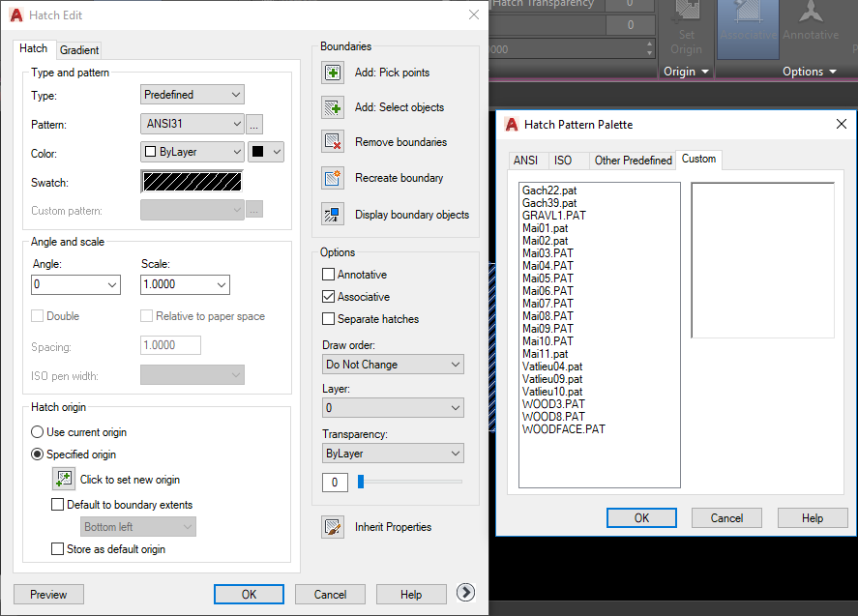The width and height of the screenshot is (858, 616).
Task: Click the hatch spinner in ribbon
Action: coord(649,48)
